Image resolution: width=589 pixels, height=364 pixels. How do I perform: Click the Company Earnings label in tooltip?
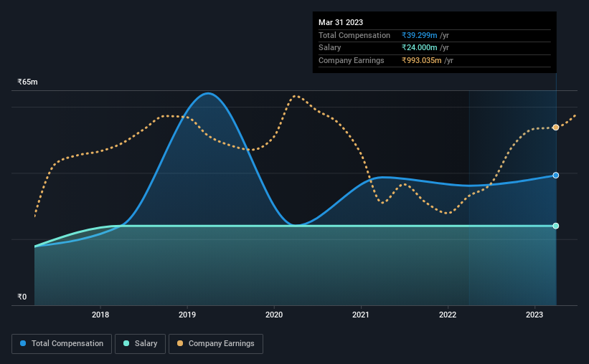[x=352, y=60]
